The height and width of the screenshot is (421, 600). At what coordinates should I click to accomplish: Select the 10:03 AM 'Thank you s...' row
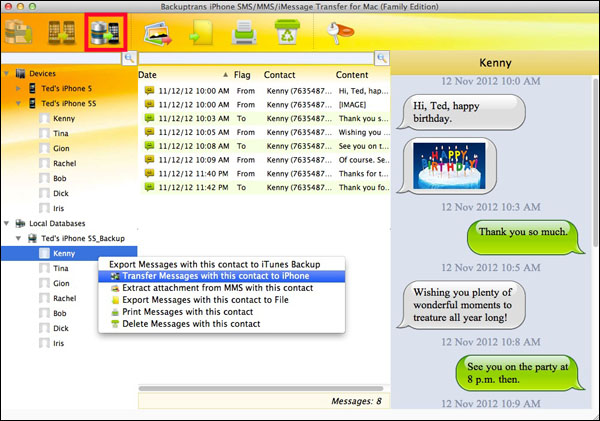(266, 118)
